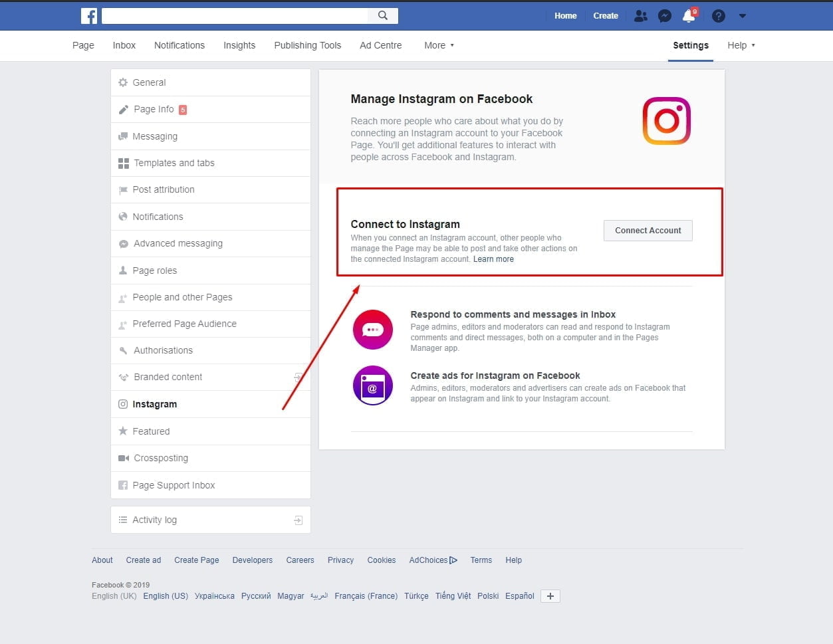Click the pink inbox chat bubble icon
Screen dimensions: 833x644
click(x=373, y=330)
